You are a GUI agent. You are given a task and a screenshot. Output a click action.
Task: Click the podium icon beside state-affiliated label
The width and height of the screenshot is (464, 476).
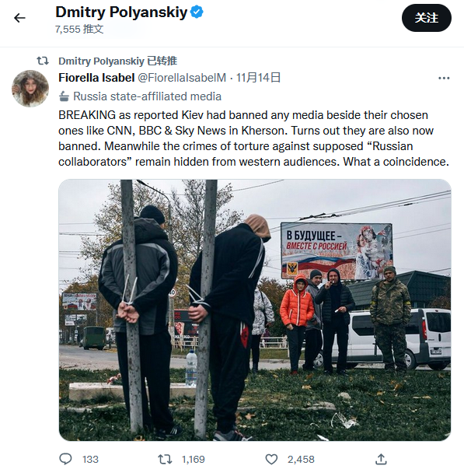(x=64, y=96)
